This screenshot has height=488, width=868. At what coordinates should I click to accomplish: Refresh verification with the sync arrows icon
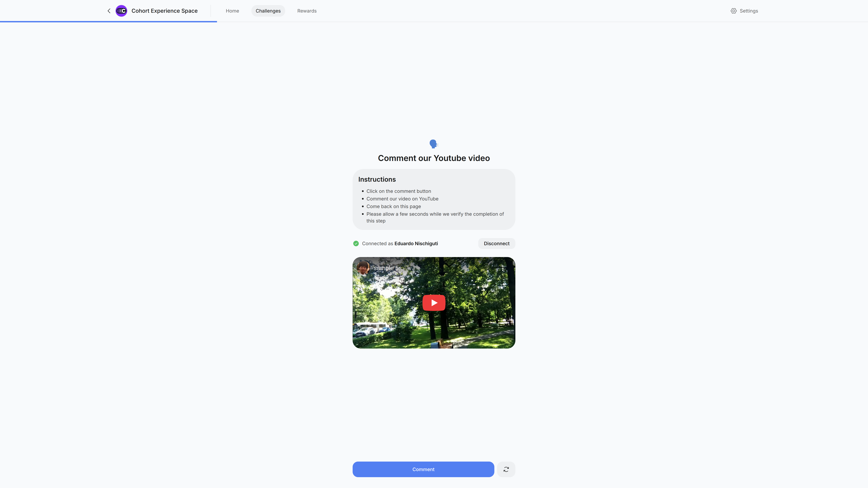[506, 469]
